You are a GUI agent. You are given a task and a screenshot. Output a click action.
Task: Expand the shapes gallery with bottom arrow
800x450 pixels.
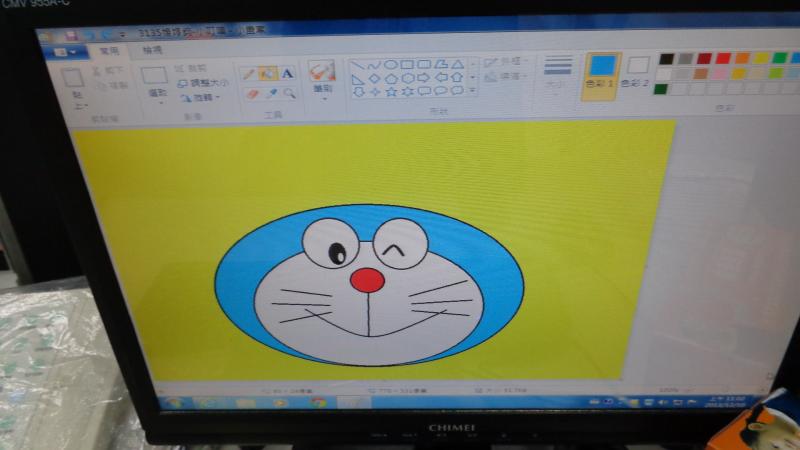(472, 91)
